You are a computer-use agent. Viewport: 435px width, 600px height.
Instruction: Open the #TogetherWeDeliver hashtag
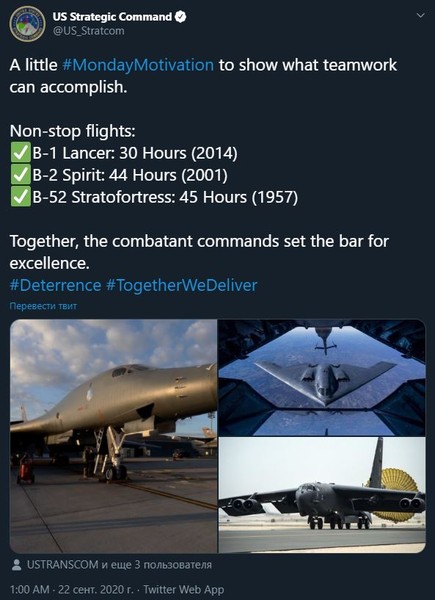coord(182,285)
